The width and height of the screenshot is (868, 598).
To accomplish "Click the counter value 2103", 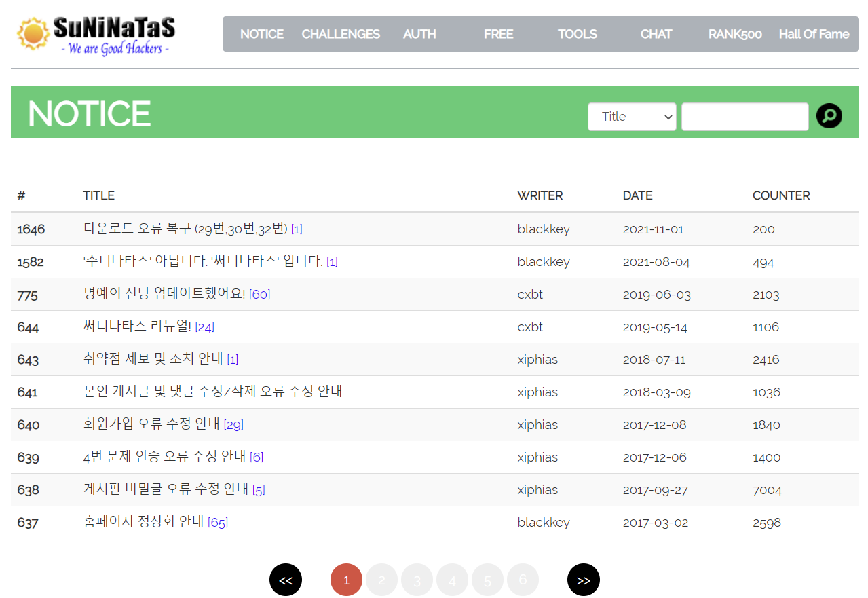I will tap(766, 295).
